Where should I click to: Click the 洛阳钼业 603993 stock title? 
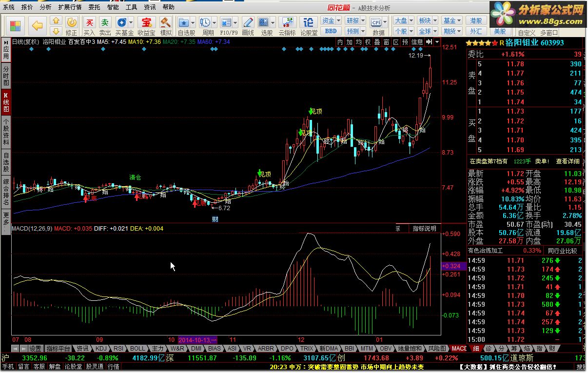coord(534,42)
